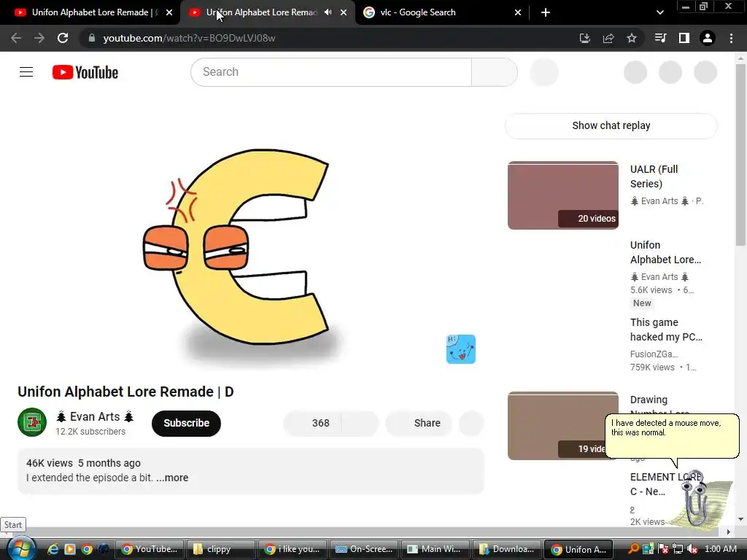
Task: Launch Internet Explorer from quick launch
Action: click(x=53, y=549)
